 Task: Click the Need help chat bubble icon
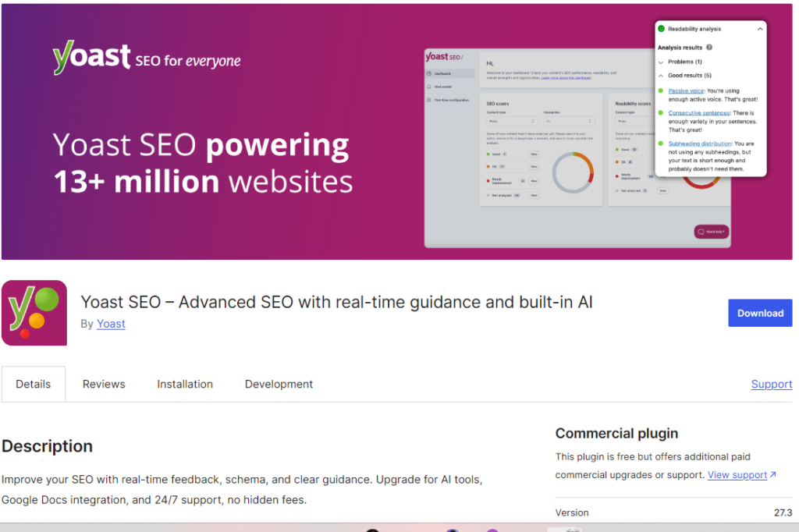[x=700, y=232]
